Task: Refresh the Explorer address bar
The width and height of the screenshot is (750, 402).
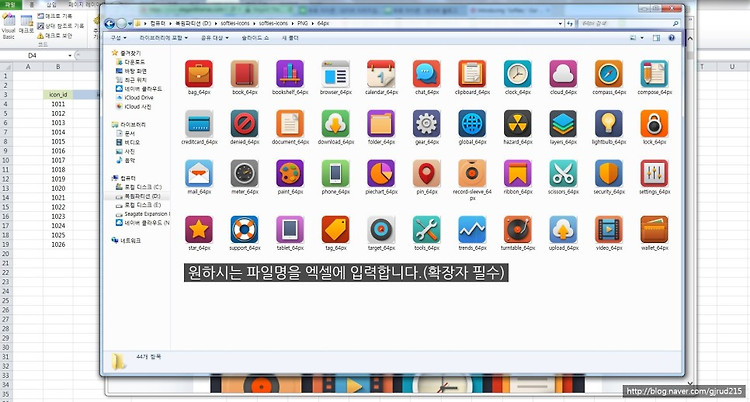Action: (570, 23)
